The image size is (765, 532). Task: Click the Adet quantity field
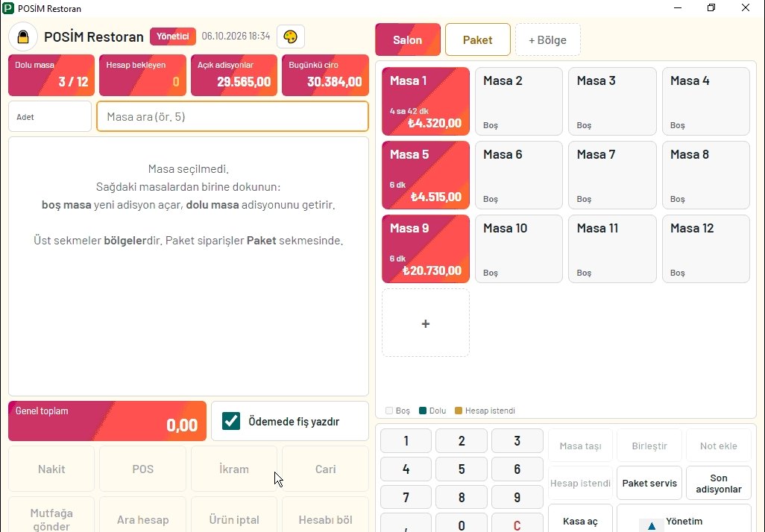[50, 116]
